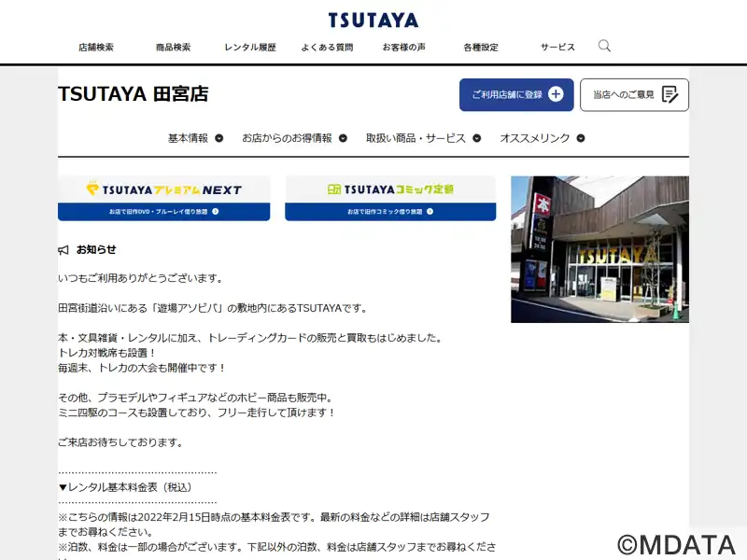The height and width of the screenshot is (560, 747).
Task: Click the crown icon in Premium NEXT banner
Action: pos(92,189)
